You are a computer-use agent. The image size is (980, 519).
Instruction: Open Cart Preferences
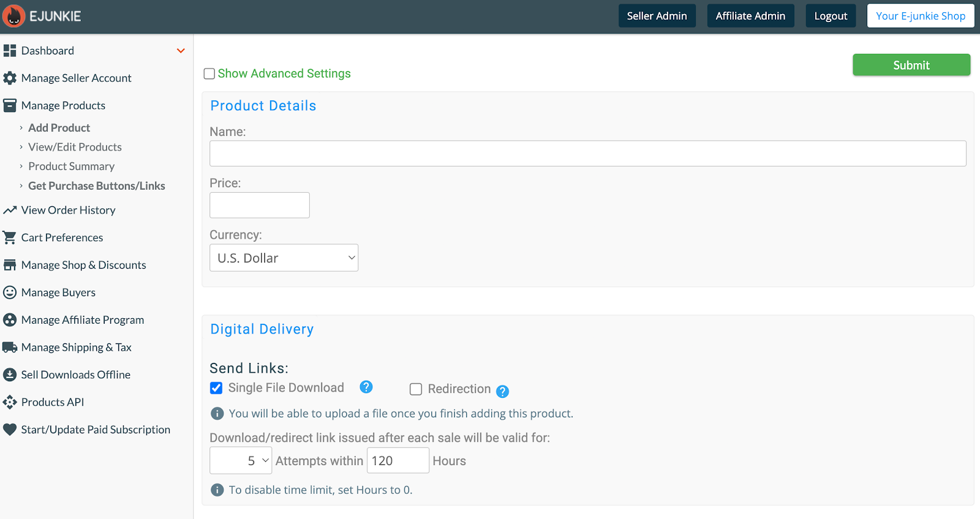62,237
